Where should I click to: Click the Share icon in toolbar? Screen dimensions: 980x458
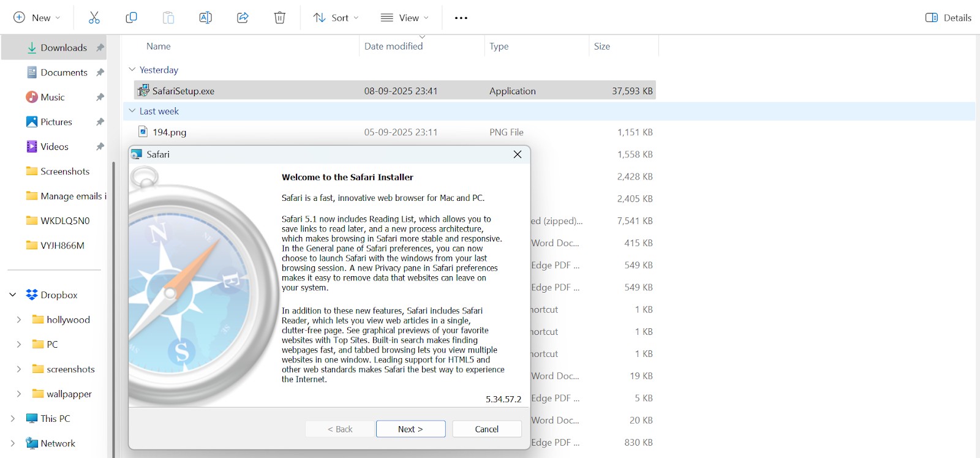tap(243, 18)
